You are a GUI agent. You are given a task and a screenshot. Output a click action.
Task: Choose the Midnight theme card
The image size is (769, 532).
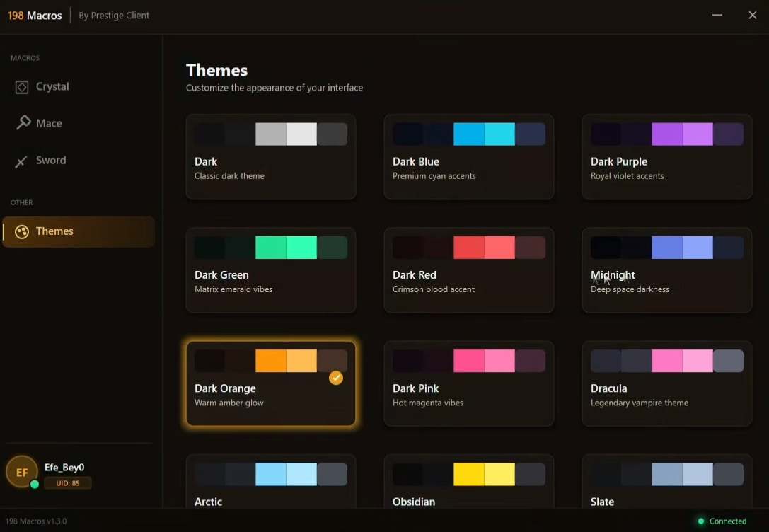pos(666,270)
